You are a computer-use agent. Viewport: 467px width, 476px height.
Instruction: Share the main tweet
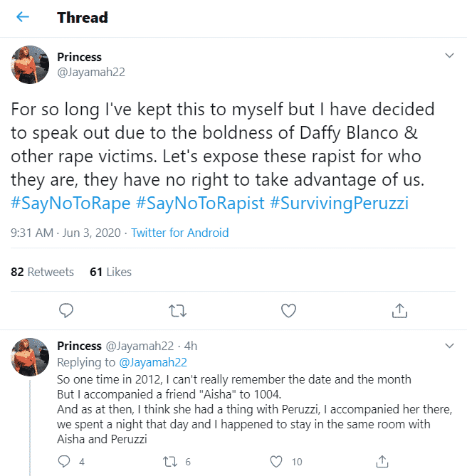pos(399,310)
